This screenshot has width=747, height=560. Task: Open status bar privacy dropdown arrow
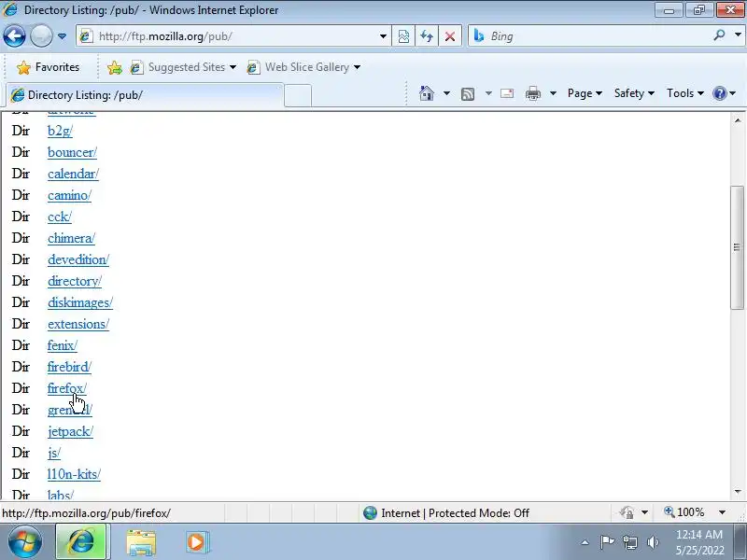[x=644, y=512]
